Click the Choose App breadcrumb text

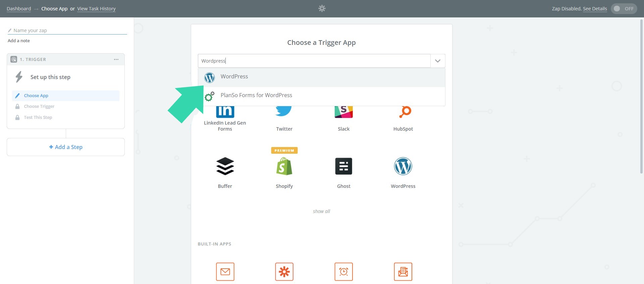tap(54, 9)
